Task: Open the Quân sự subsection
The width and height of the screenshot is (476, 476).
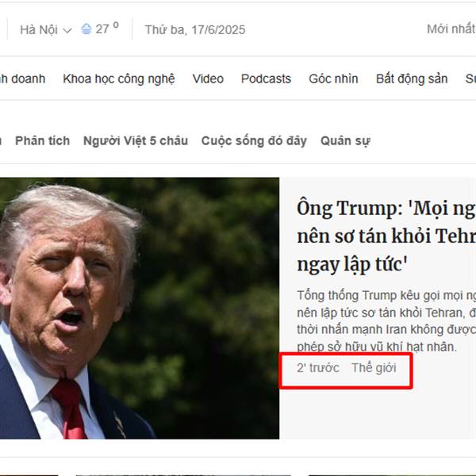Action: pos(345,141)
